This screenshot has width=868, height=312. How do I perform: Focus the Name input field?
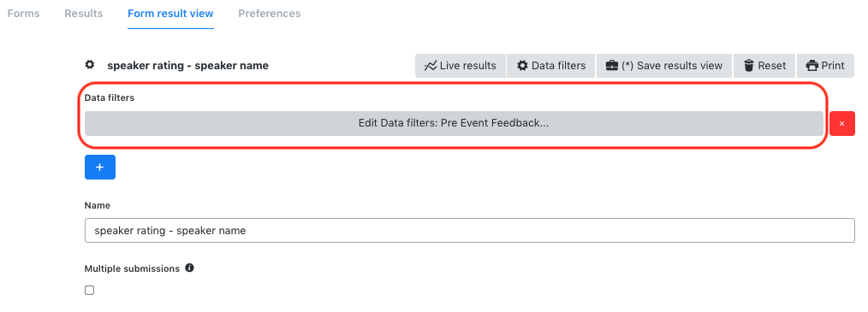[469, 230]
